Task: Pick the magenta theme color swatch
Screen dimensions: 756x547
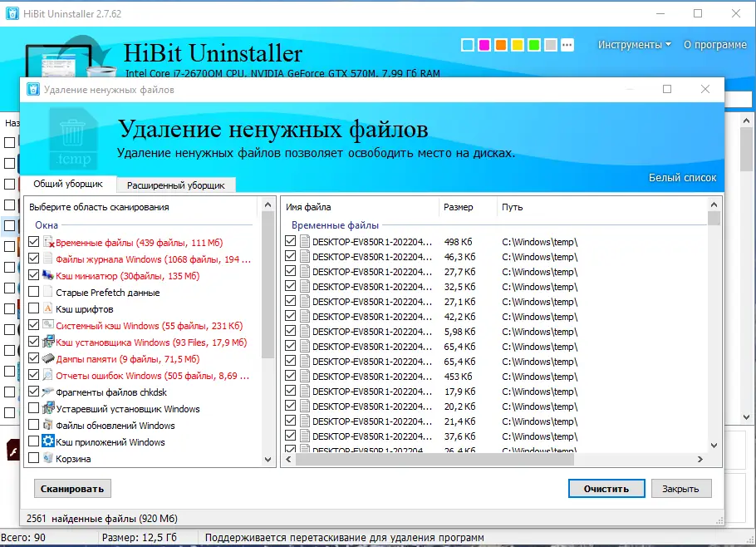Action: [x=484, y=45]
